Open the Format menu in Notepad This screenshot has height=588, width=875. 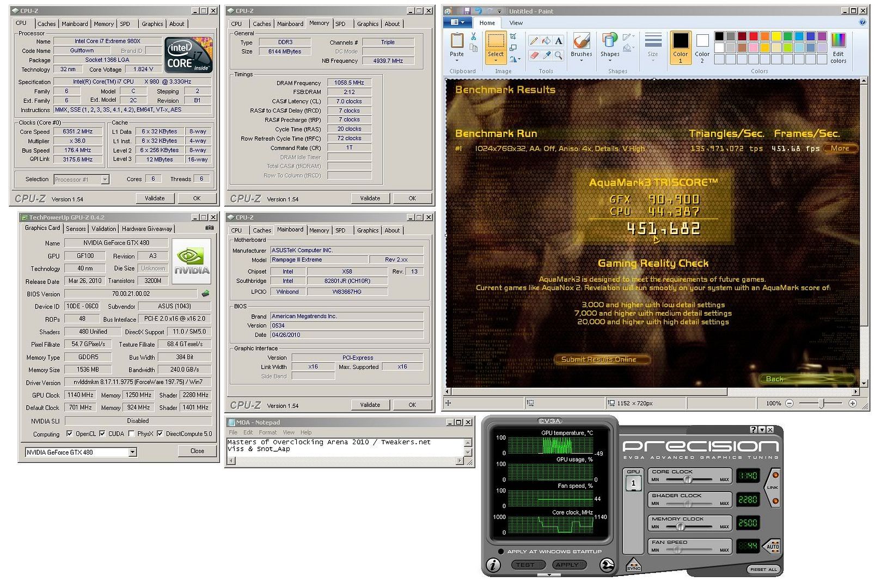click(x=267, y=432)
